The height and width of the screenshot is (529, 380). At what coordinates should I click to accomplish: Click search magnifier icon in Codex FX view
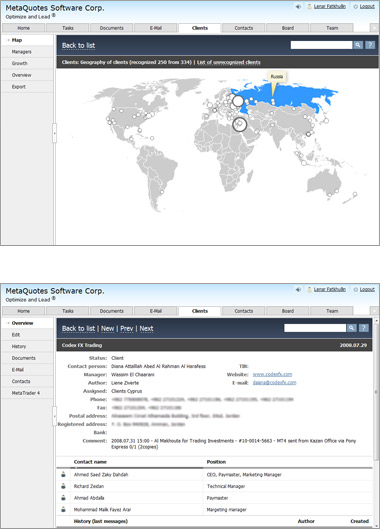(352, 328)
